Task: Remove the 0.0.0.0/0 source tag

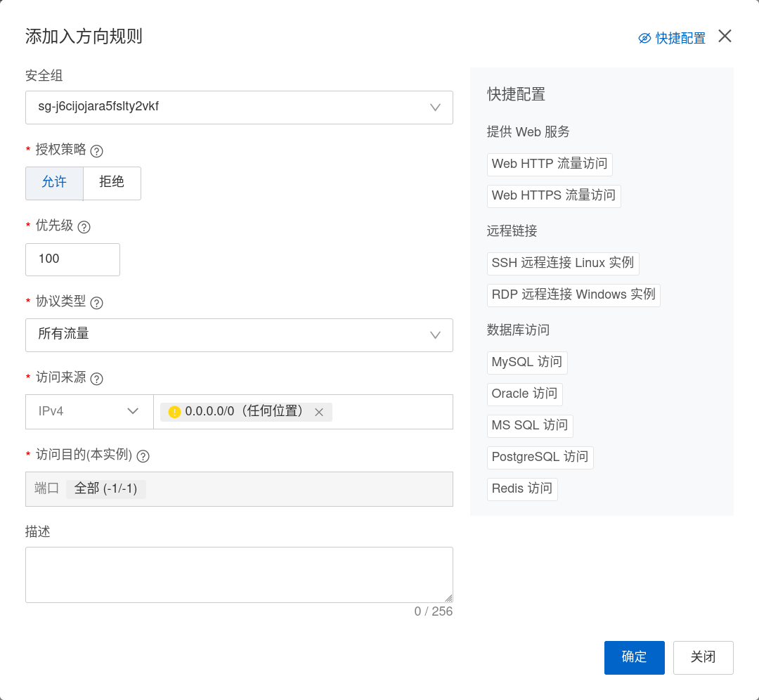Action: click(319, 413)
